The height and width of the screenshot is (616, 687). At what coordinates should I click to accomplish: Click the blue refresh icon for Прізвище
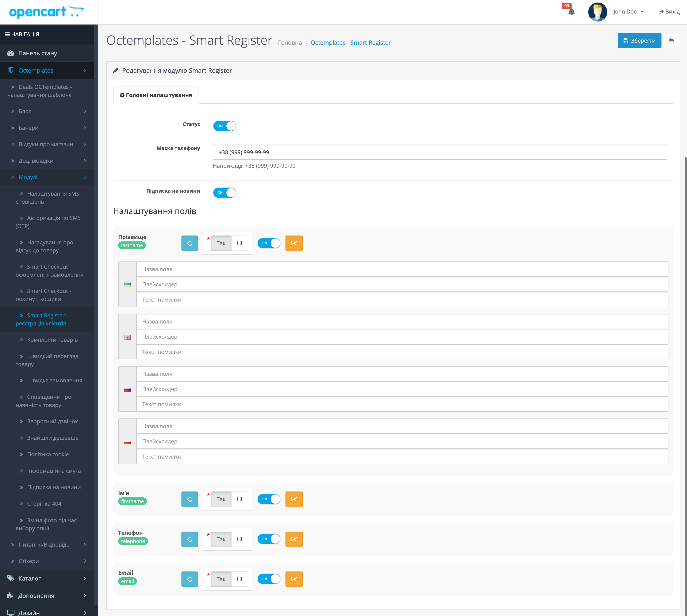[189, 243]
